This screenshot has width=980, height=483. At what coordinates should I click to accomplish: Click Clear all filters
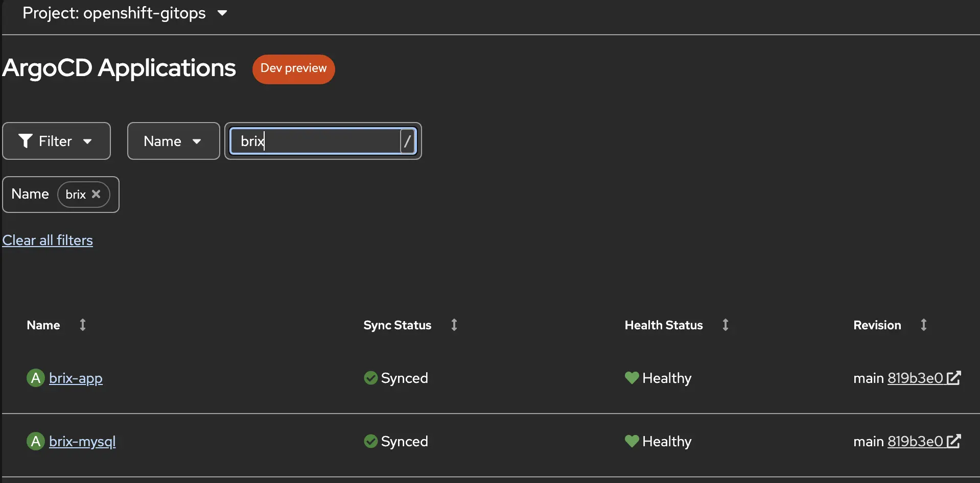(48, 240)
